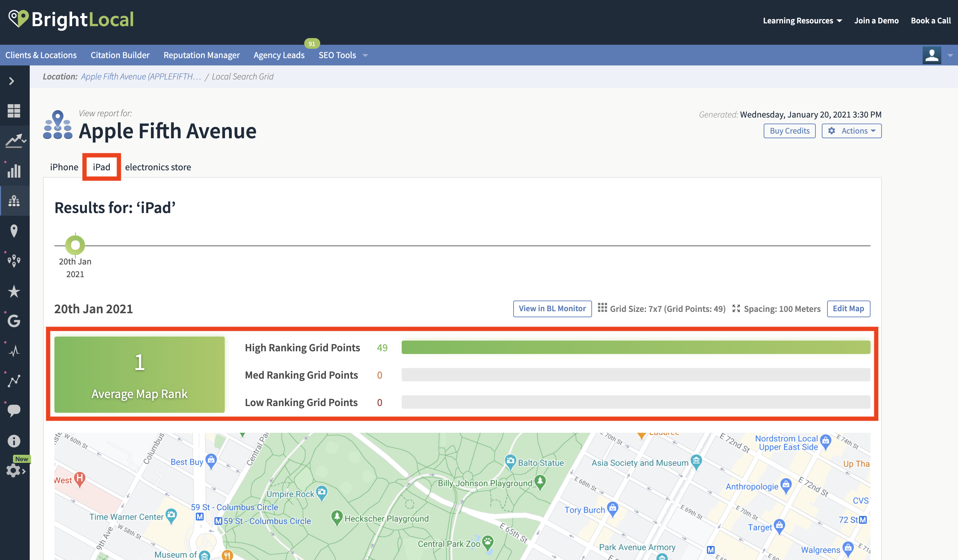Image resolution: width=958 pixels, height=560 pixels.
Task: Open the multiple map pins sidebar icon
Action: click(x=14, y=261)
